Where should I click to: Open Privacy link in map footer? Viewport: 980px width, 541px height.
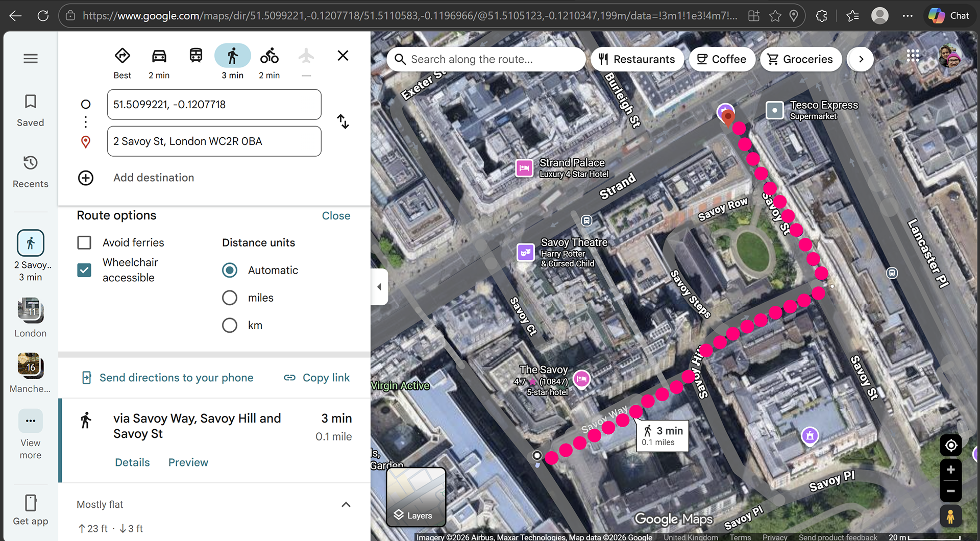[775, 537]
